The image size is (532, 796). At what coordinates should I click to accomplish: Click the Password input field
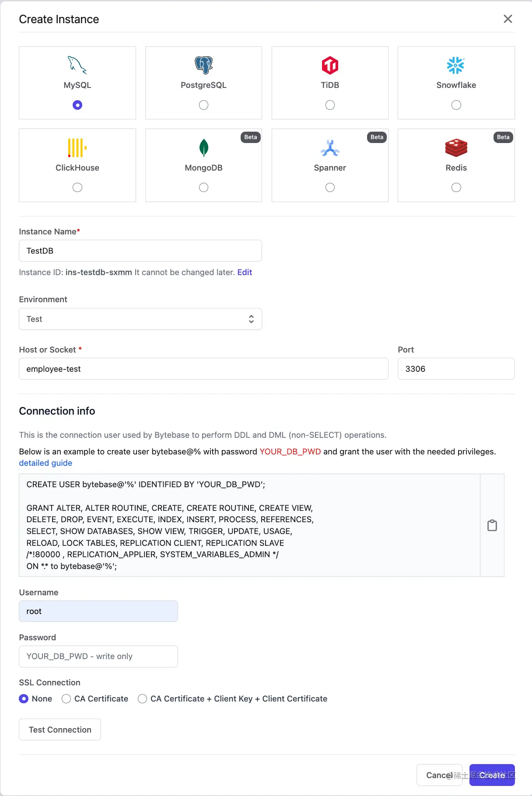tap(98, 656)
